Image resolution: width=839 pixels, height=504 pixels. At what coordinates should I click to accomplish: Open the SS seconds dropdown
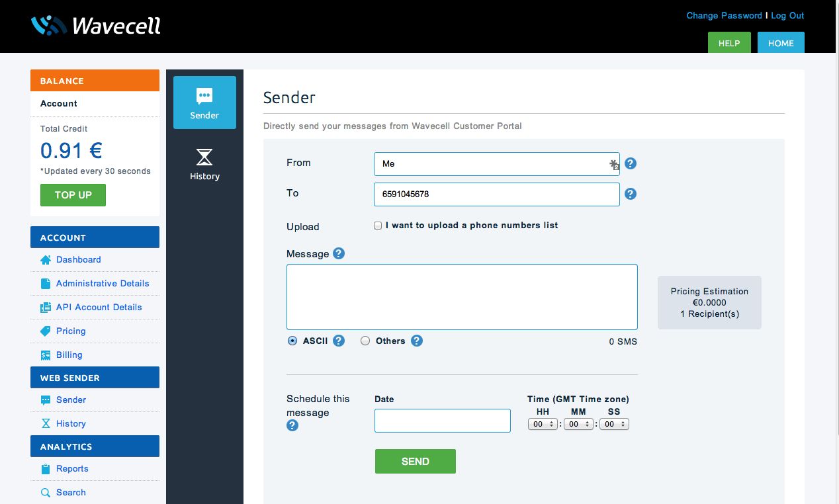[614, 424]
